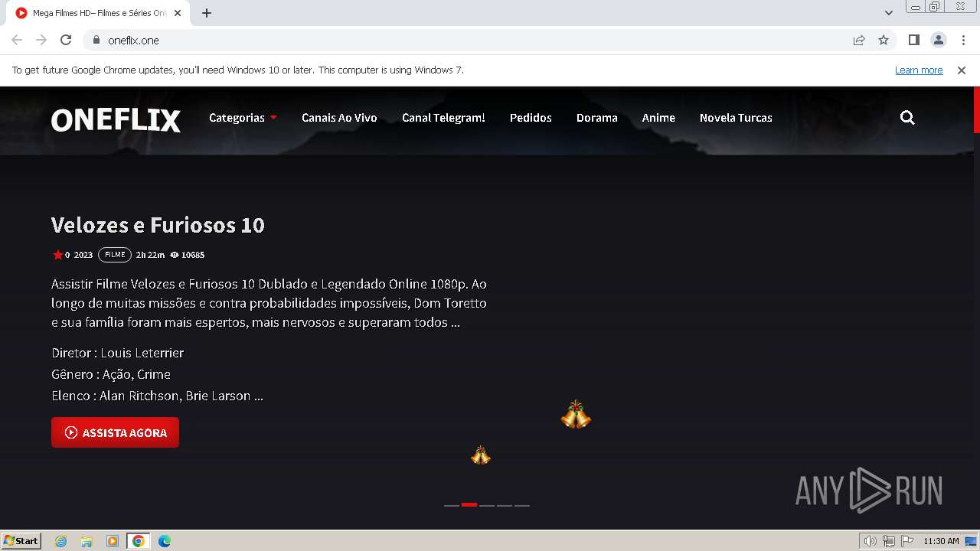This screenshot has height=551, width=980.
Task: Click the taskbar clock showing 11:30 AM
Action: pyautogui.click(x=941, y=541)
